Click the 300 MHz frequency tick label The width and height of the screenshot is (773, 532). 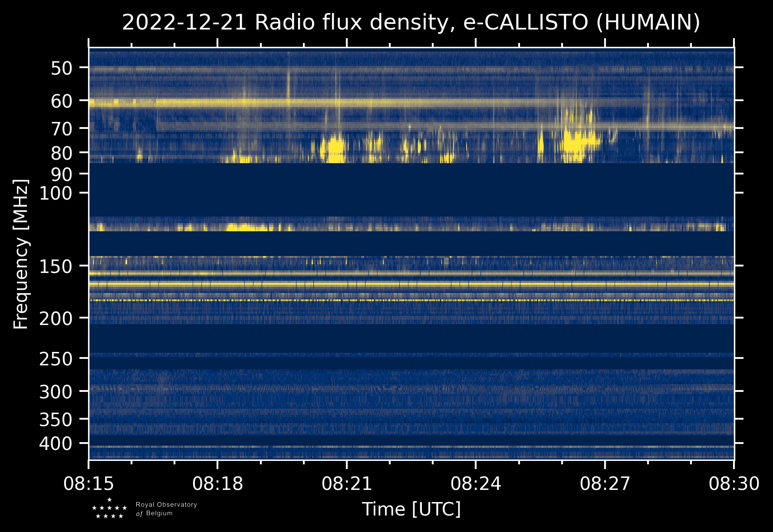click(56, 392)
